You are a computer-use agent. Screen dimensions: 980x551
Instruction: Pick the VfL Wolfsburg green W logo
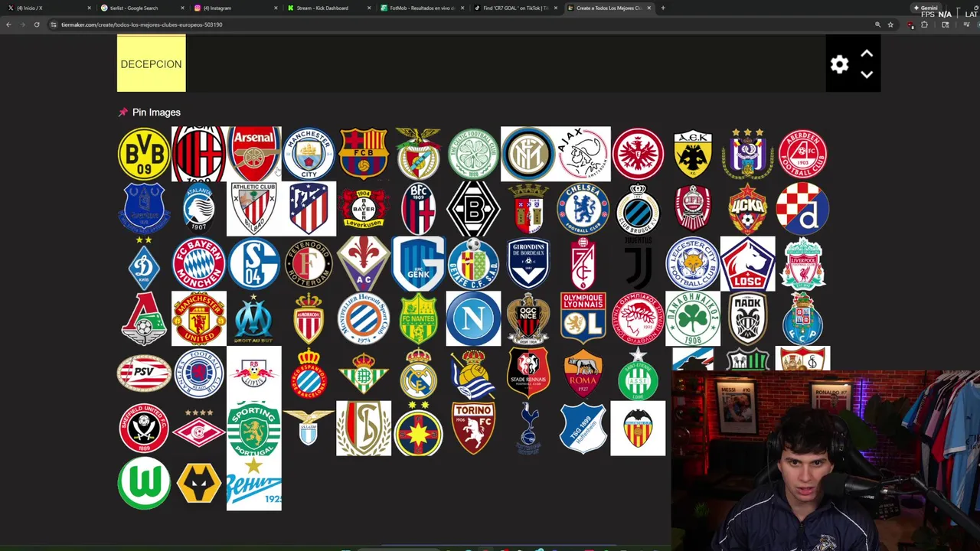point(144,483)
